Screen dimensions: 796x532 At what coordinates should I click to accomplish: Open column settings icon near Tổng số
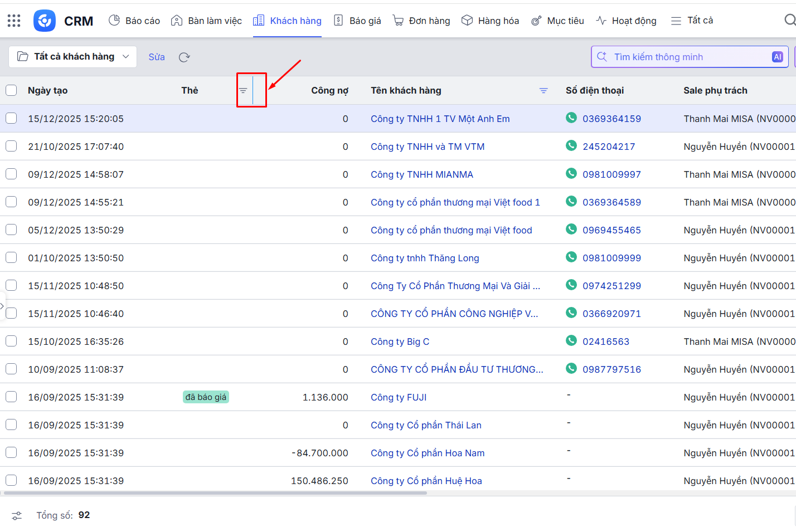tap(17, 516)
